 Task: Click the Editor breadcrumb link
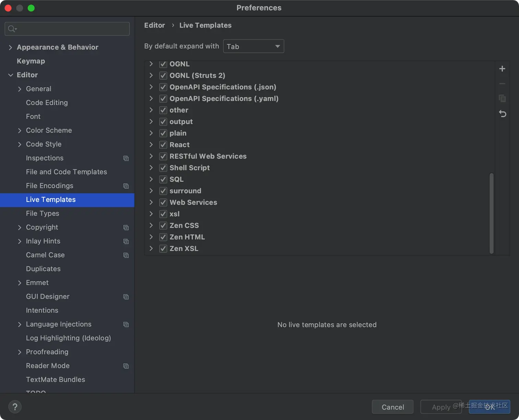click(154, 25)
